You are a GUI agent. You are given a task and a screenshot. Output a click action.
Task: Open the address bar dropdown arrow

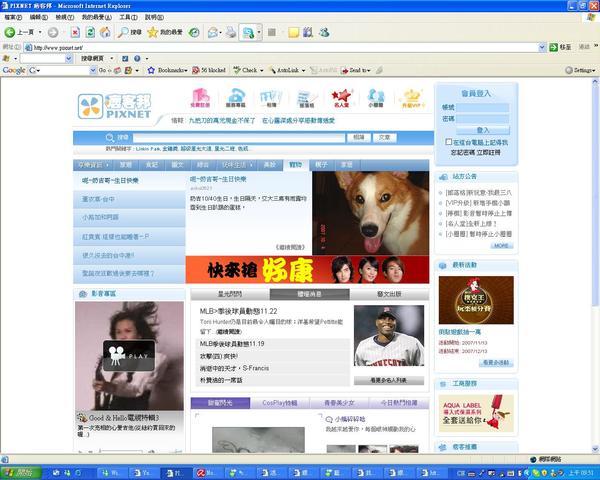tap(542, 47)
